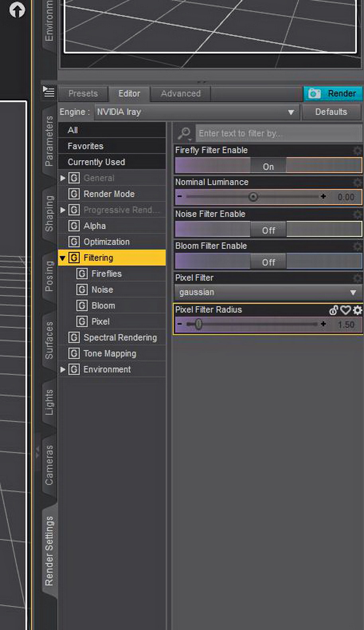The image size is (364, 630).
Task: Click the camera icon on Render button
Action: click(314, 93)
